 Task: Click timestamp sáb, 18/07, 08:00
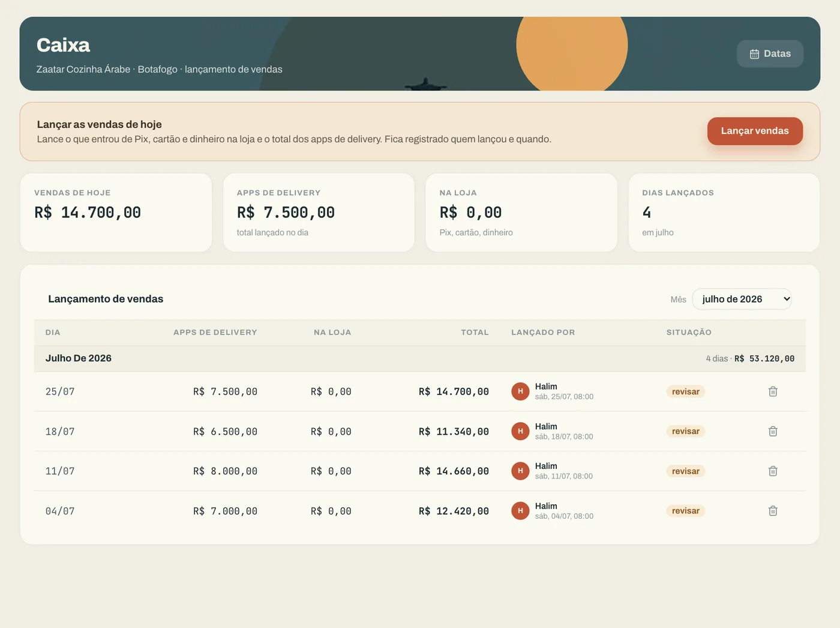(x=564, y=436)
